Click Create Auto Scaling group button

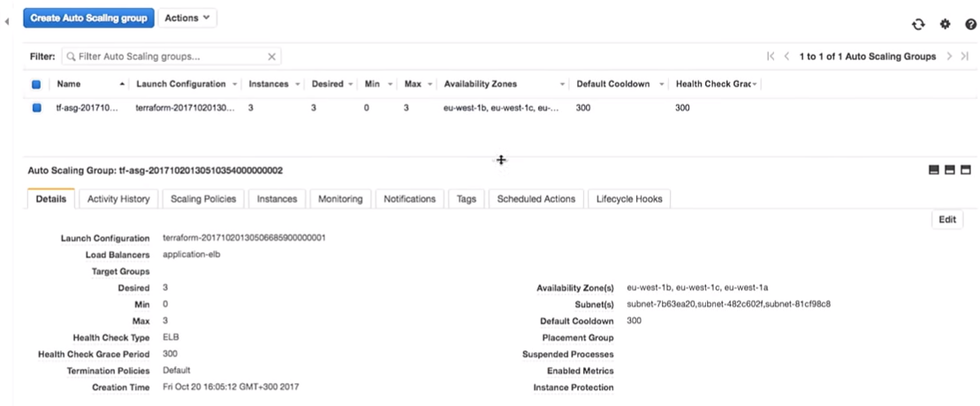[88, 18]
